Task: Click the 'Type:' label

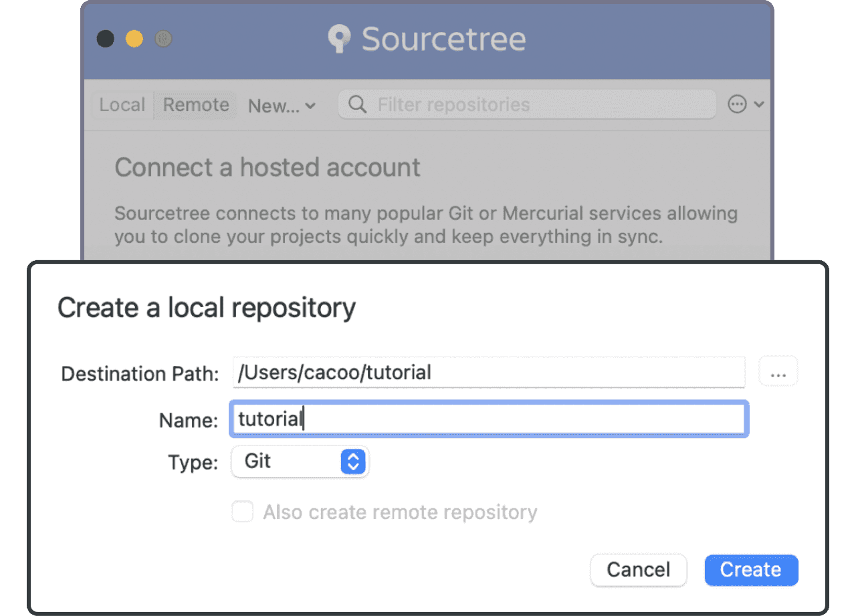Action: pyautogui.click(x=193, y=462)
